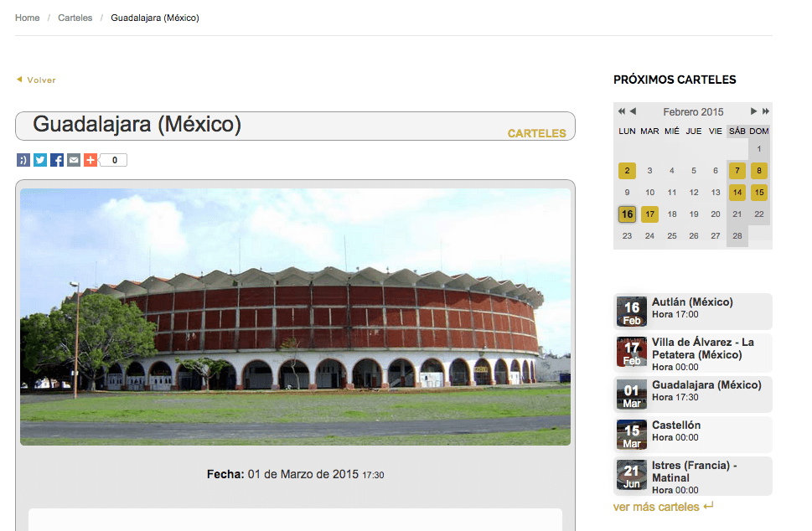Jump to previous year in calendar

[622, 111]
